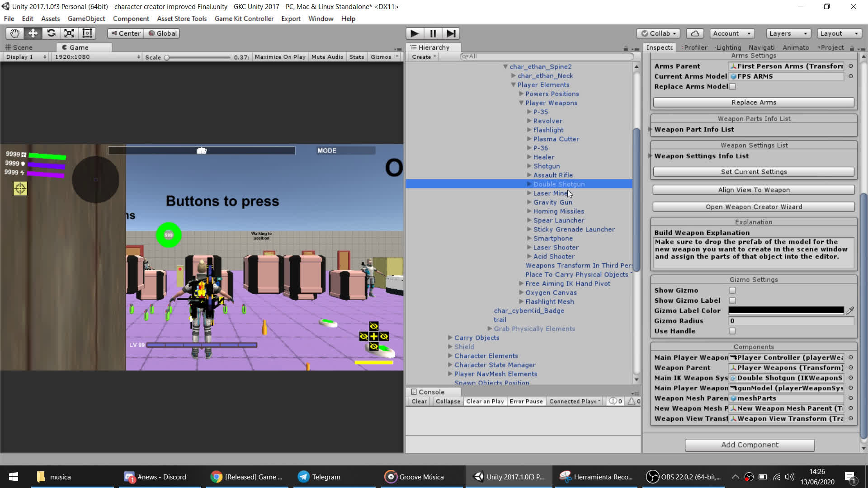
Task: Click the Step frame button
Action: click(x=451, y=33)
